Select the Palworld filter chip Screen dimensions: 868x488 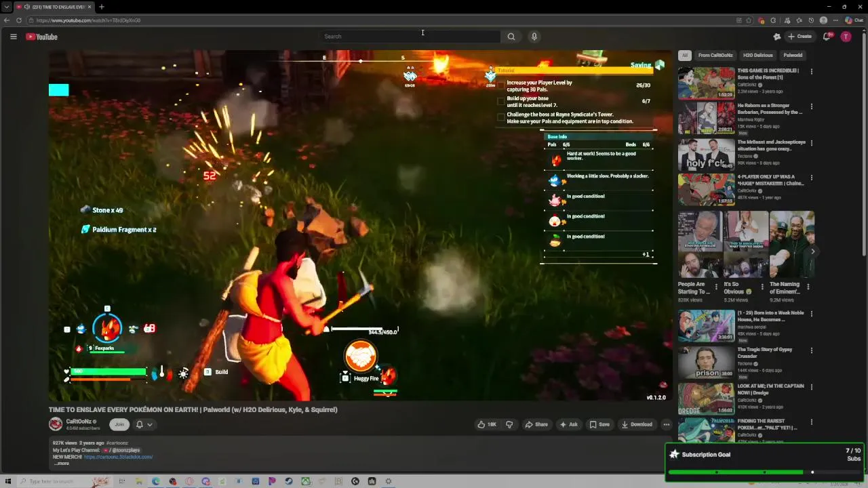tap(793, 55)
